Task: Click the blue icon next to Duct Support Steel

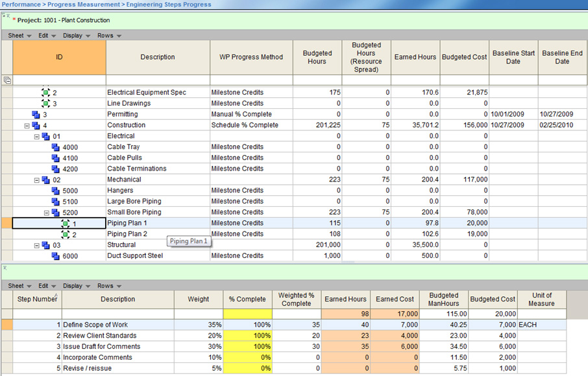Action: pyautogui.click(x=56, y=255)
